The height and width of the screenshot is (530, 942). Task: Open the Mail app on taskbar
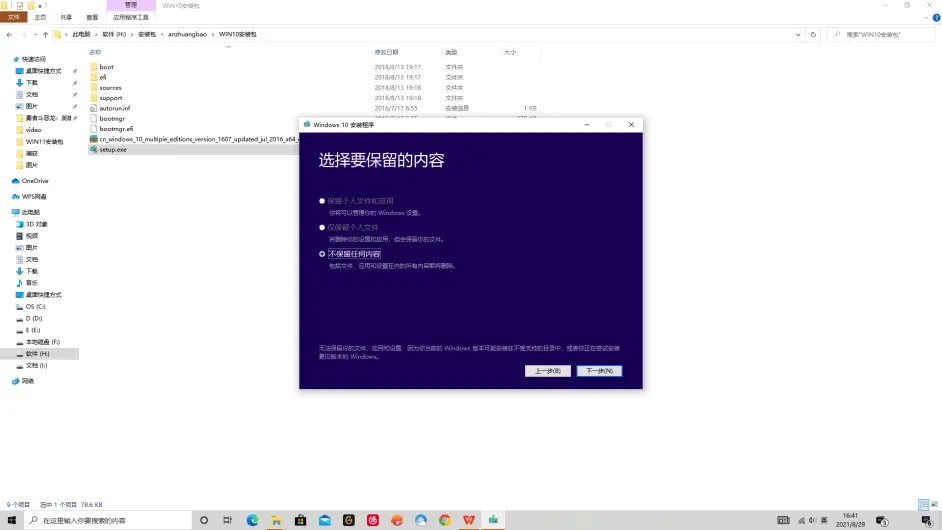[x=324, y=520]
